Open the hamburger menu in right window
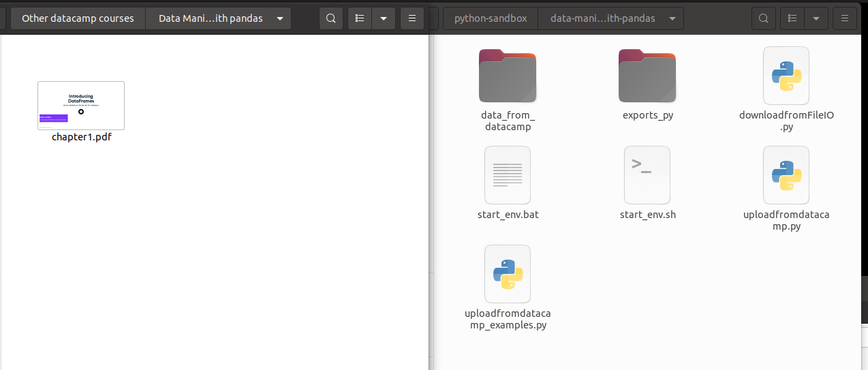Viewport: 868px width, 370px height. point(845,18)
